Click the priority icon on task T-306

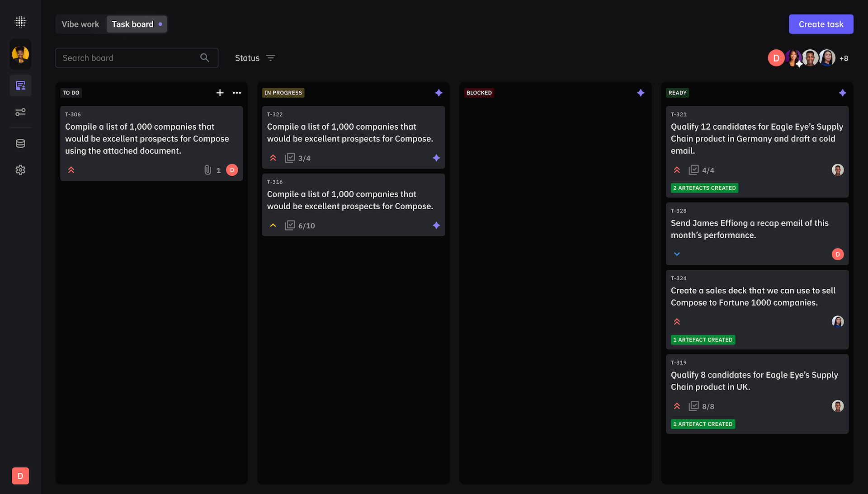71,170
